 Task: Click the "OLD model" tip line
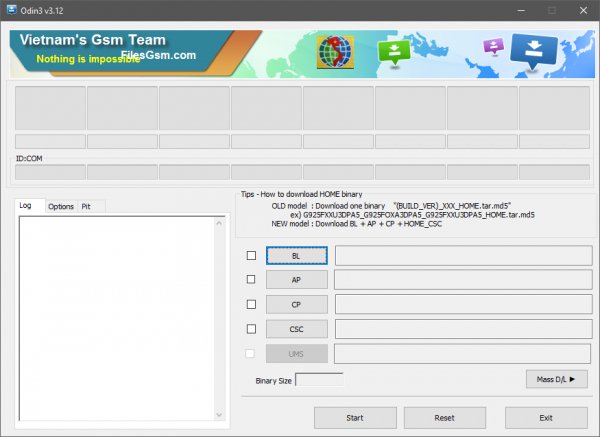point(391,206)
